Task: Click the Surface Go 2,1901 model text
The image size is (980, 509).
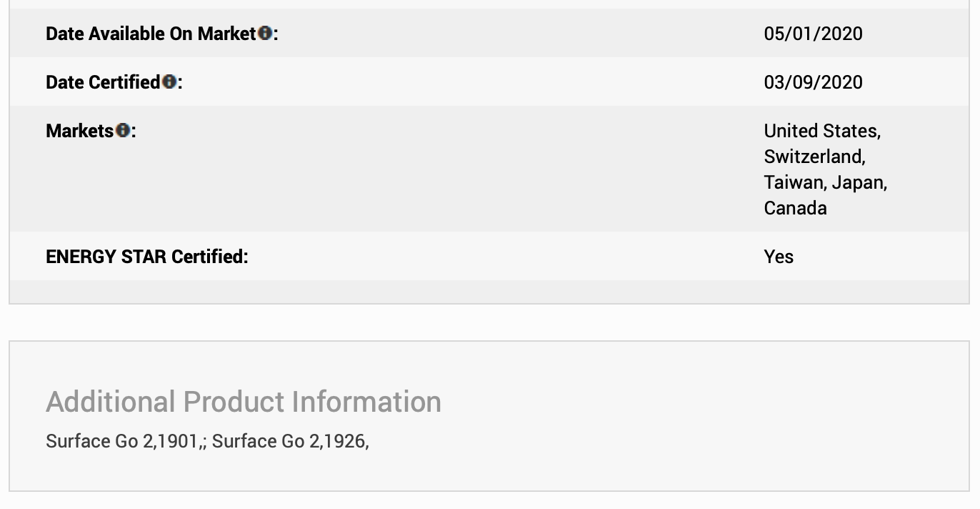Action: (122, 441)
